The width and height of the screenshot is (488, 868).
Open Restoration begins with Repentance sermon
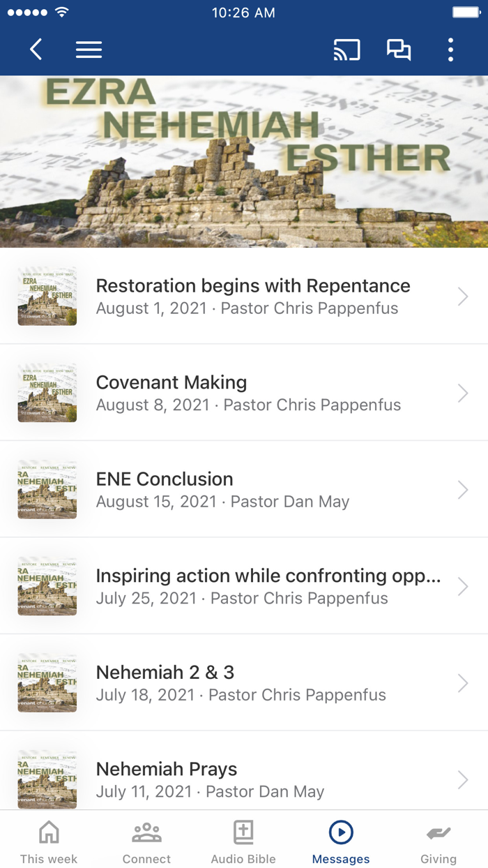coord(244,296)
